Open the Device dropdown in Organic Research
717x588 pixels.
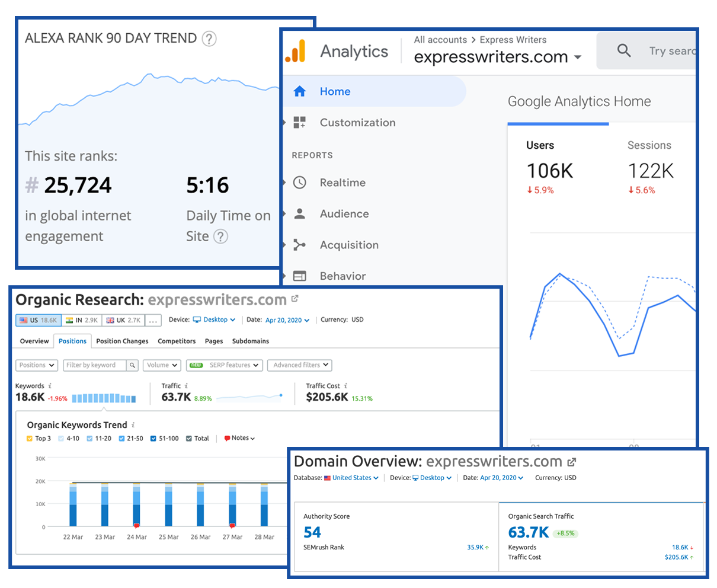[x=215, y=320]
